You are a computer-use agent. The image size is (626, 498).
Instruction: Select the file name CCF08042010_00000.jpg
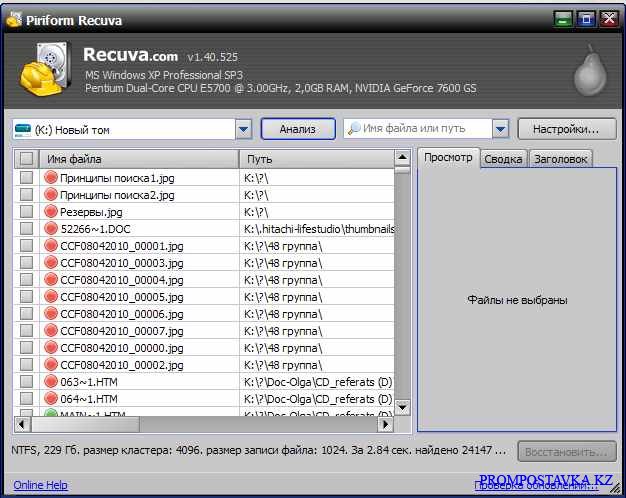[122, 348]
